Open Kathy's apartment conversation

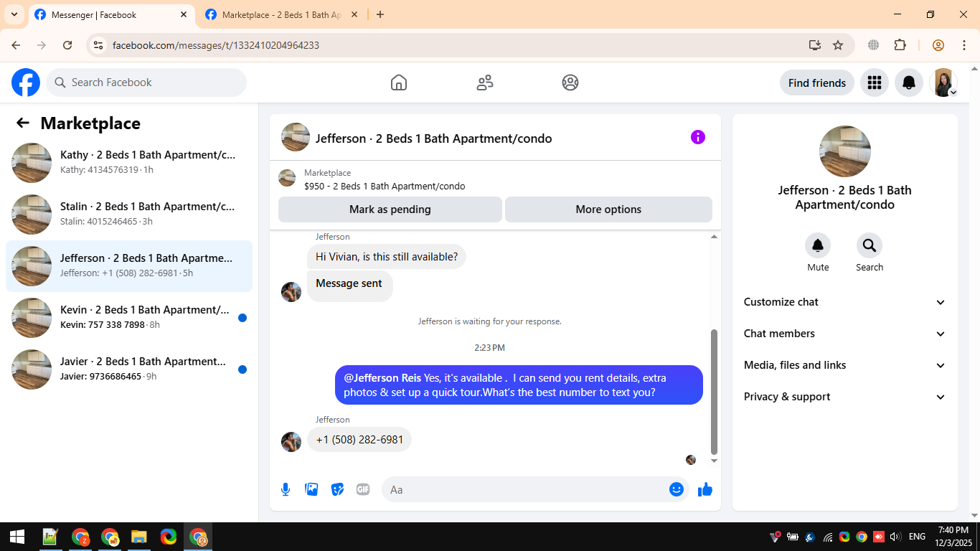click(129, 163)
